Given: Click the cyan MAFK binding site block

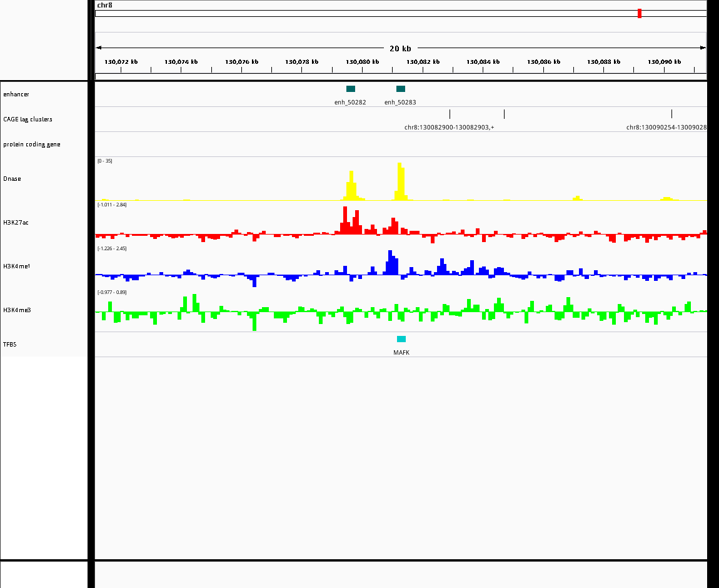Looking at the screenshot, I should (x=401, y=339).
